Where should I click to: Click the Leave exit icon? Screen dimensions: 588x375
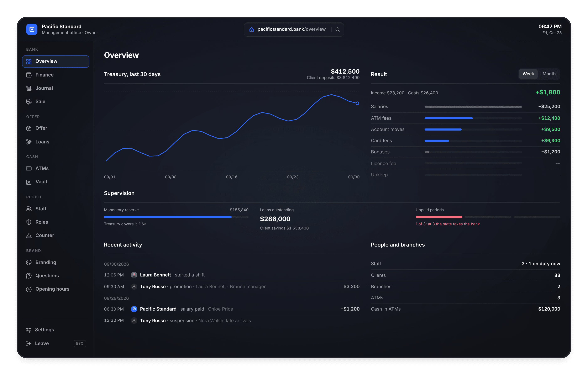pyautogui.click(x=28, y=343)
